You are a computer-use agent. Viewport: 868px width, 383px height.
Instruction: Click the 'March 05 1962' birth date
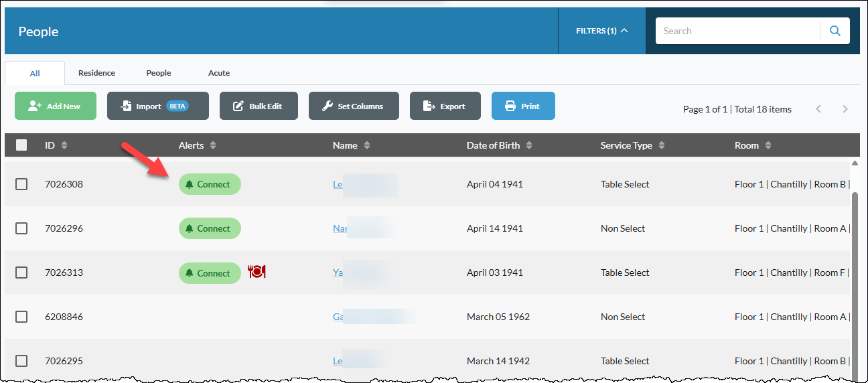coord(498,317)
